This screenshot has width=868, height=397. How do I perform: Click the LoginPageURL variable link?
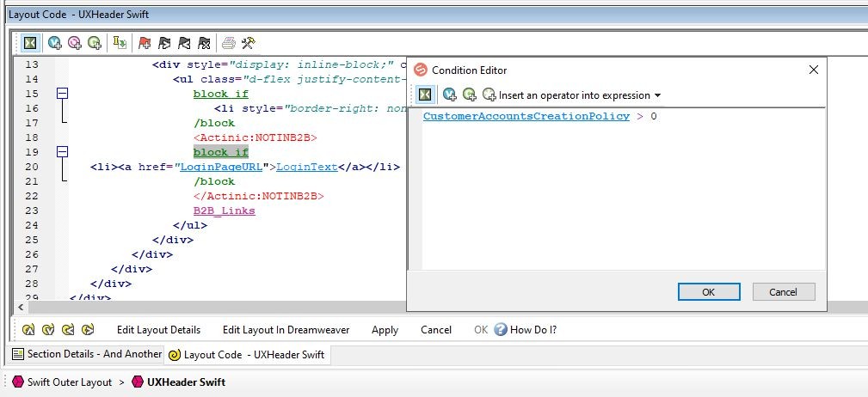tap(221, 167)
